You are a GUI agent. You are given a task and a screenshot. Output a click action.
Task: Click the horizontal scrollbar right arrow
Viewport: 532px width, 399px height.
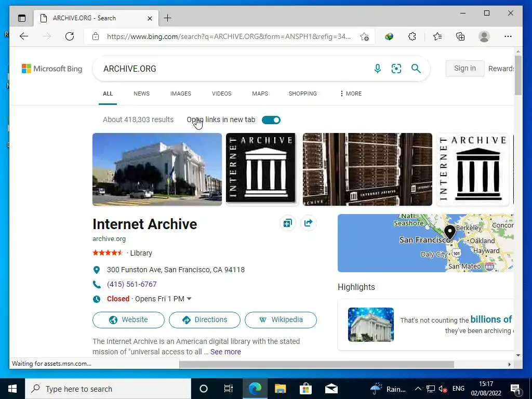[509, 364]
